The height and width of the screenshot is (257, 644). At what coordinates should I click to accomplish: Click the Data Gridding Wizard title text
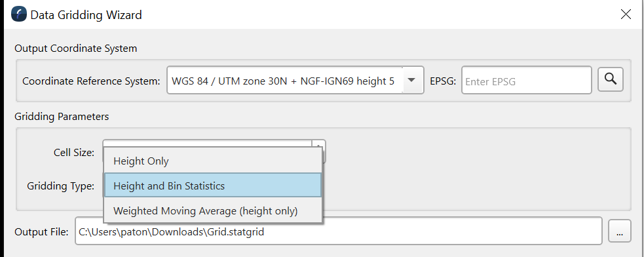(86, 15)
